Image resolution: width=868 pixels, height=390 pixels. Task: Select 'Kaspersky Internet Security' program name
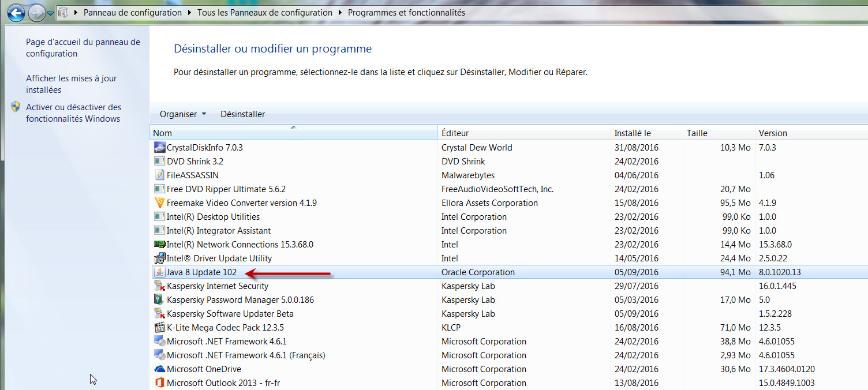click(218, 286)
